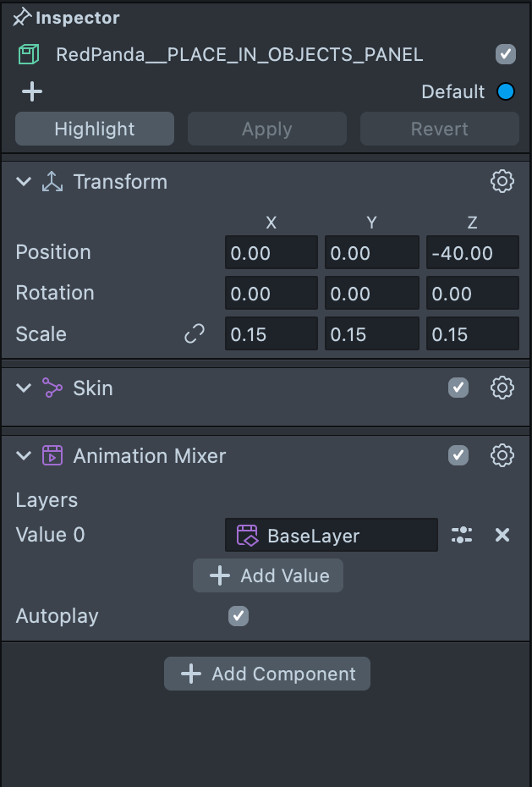Remove BaseLayer with the X icon
The image size is (532, 787).
(502, 535)
